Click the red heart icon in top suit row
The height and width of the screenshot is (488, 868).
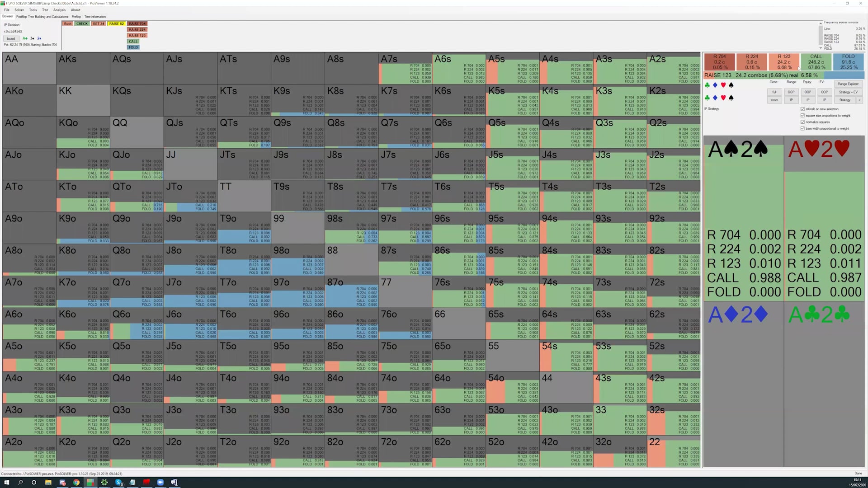pos(723,85)
